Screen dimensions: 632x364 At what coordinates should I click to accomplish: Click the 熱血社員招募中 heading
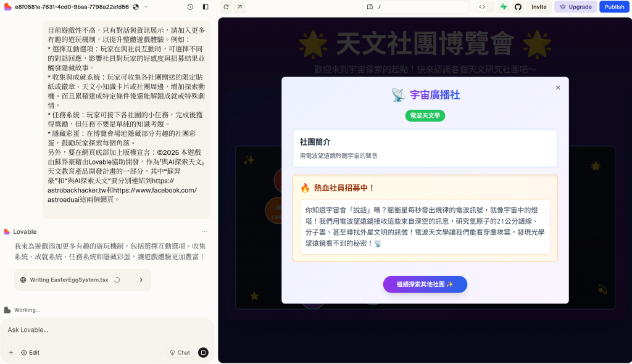344,188
